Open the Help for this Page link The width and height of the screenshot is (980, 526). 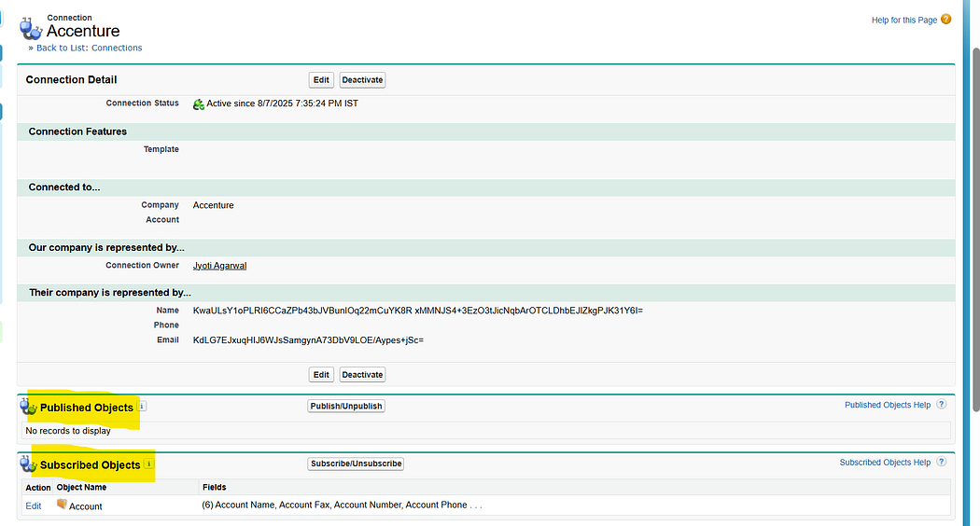903,21
